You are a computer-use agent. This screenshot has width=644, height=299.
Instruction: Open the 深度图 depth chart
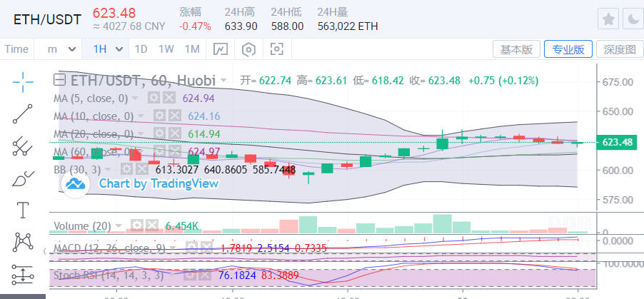tap(620, 49)
